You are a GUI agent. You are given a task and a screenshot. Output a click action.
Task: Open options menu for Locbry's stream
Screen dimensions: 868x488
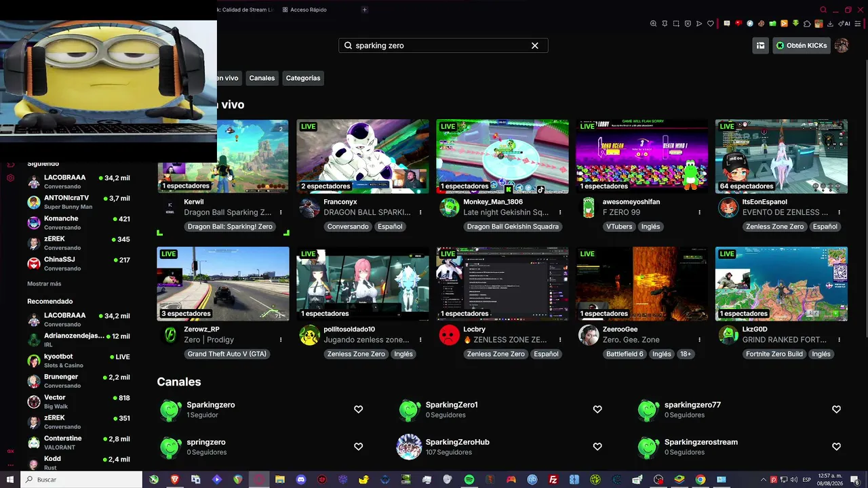[560, 340]
